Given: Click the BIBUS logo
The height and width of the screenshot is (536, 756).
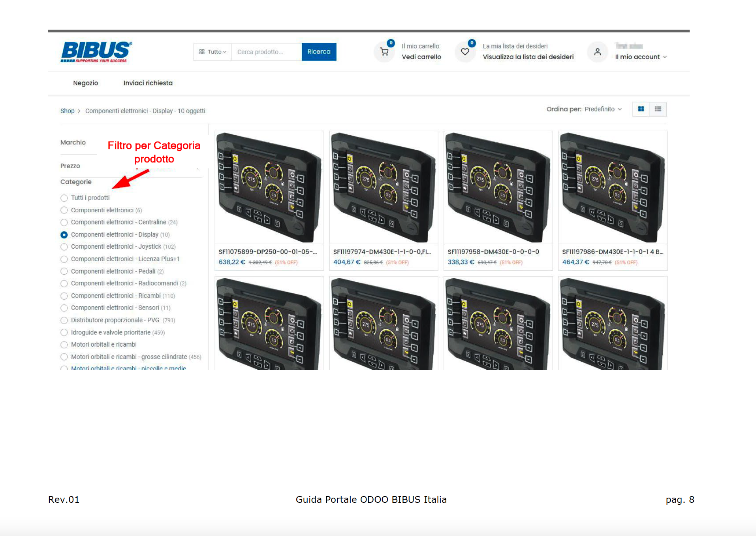Looking at the screenshot, I should pyautogui.click(x=96, y=52).
